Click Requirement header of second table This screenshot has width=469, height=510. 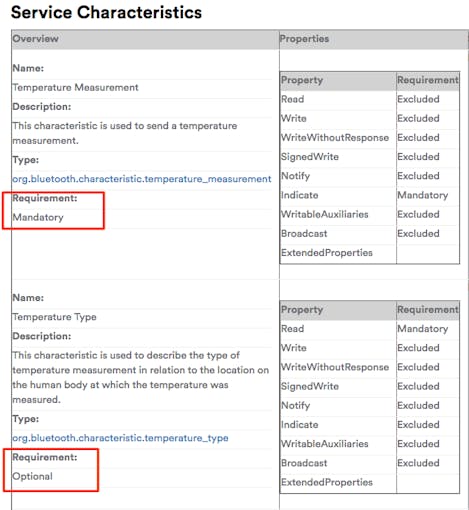[x=428, y=310]
